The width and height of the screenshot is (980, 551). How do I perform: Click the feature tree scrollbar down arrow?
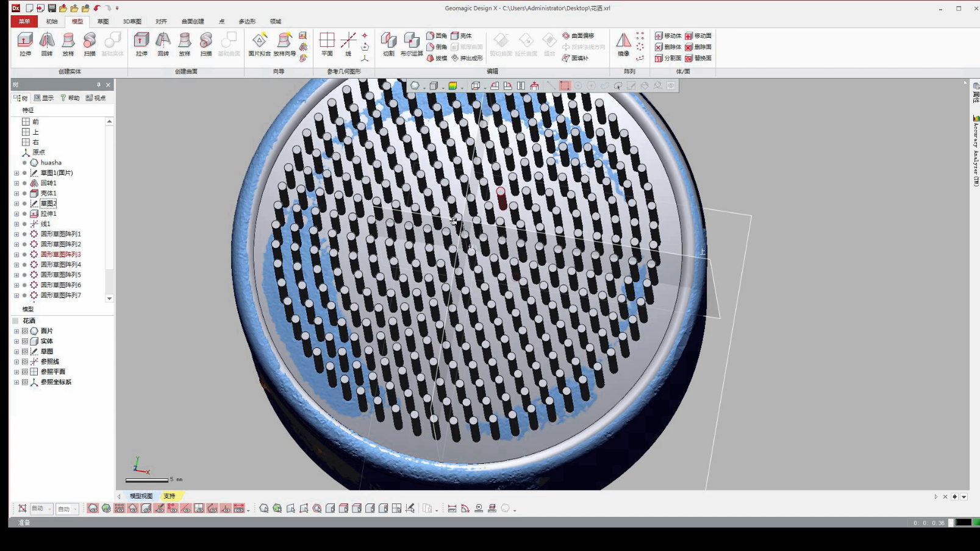[x=110, y=299]
